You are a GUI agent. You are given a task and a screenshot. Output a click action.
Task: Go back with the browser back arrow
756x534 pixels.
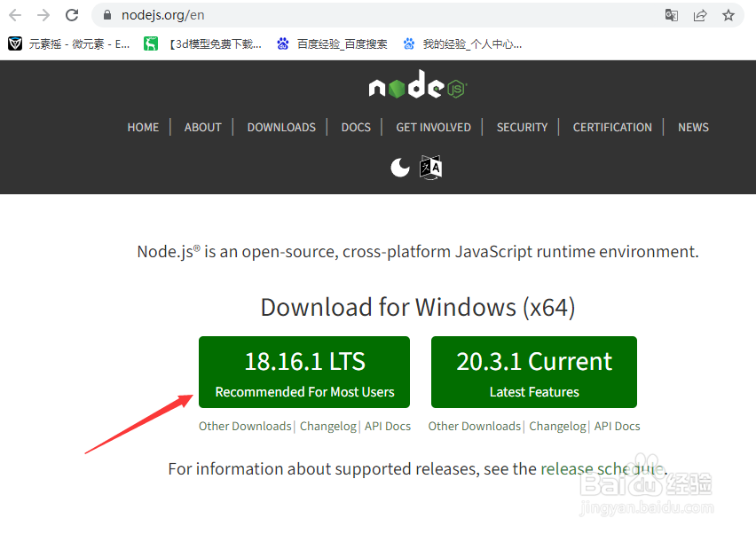[15, 15]
